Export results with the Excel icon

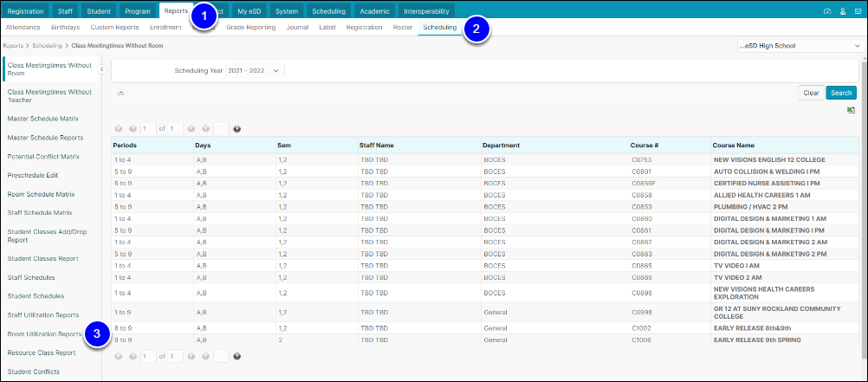[851, 110]
